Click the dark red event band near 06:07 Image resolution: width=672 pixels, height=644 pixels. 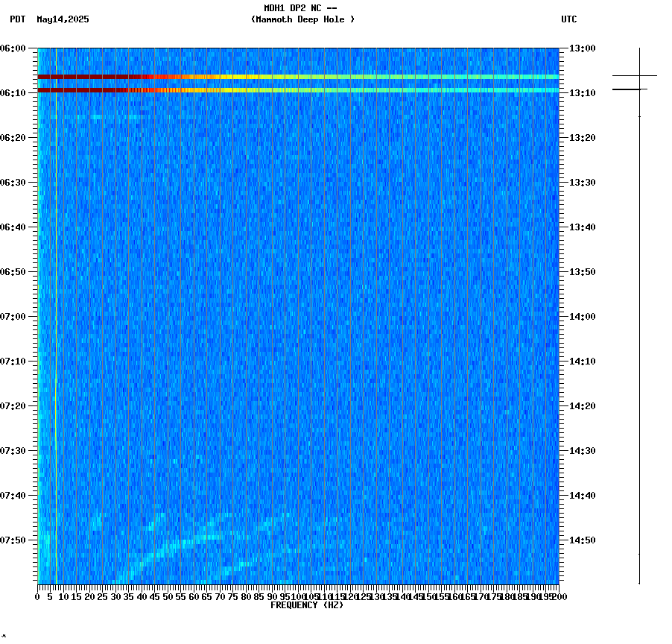click(224, 76)
